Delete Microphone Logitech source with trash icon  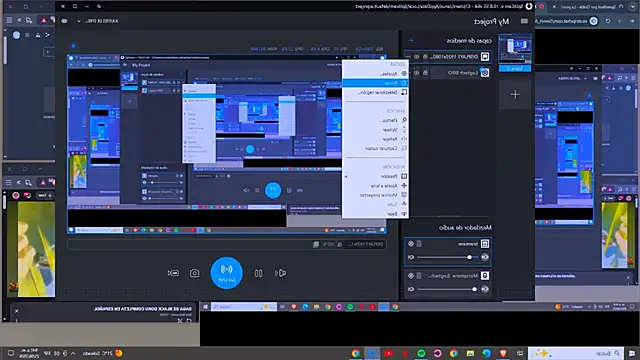419,276
